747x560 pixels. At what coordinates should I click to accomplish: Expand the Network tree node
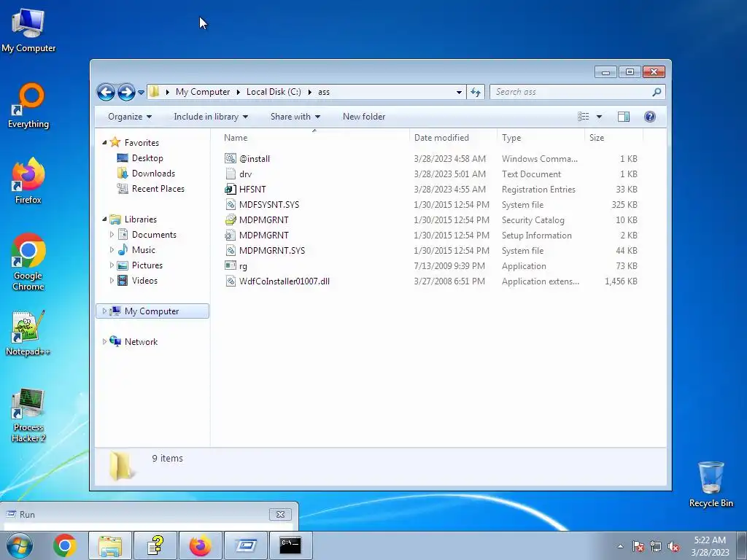pyautogui.click(x=104, y=341)
